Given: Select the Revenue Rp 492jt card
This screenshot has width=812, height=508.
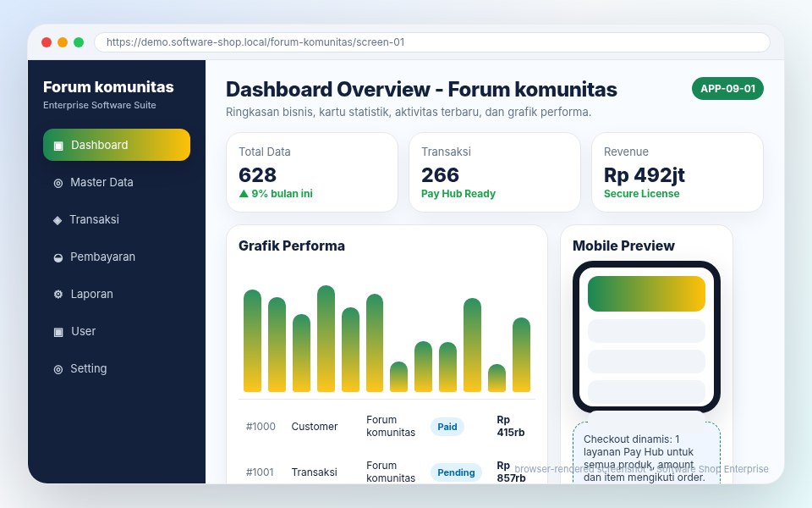Looking at the screenshot, I should [678, 172].
